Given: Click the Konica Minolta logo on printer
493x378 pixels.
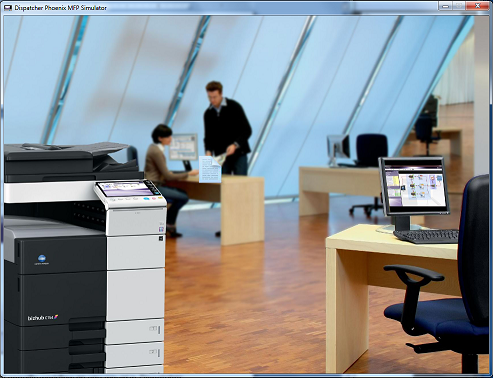Looking at the screenshot, I should click(42, 260).
